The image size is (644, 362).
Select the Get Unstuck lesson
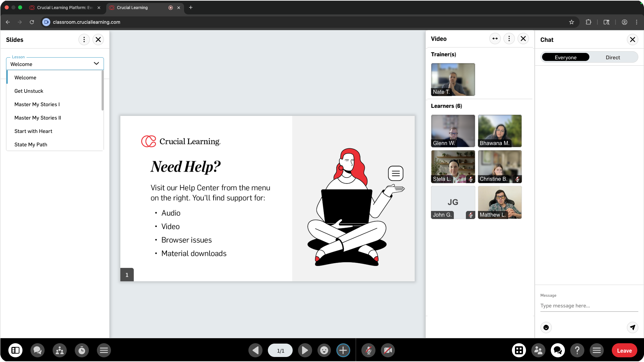pyautogui.click(x=54, y=91)
